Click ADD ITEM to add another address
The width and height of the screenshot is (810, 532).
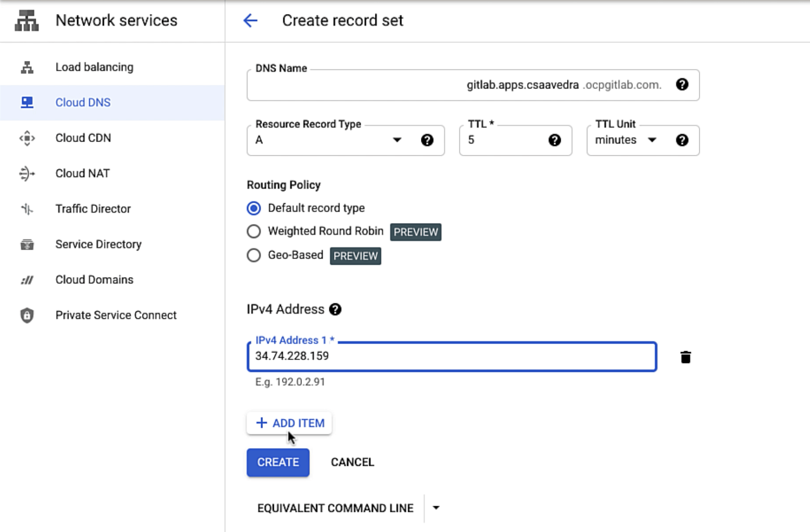click(x=289, y=422)
